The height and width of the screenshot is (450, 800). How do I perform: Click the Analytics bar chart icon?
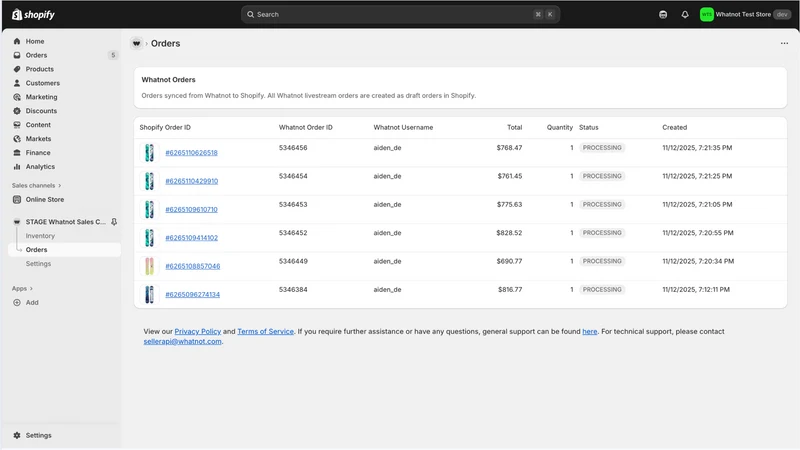pos(17,166)
